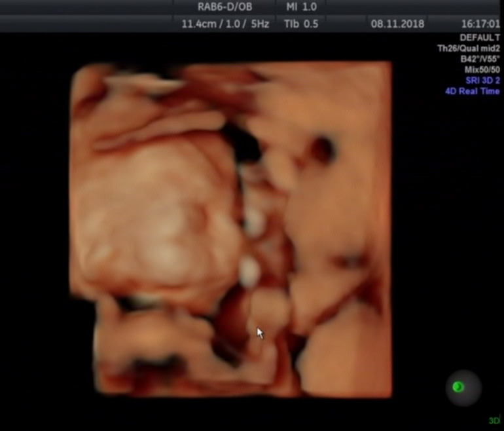The height and width of the screenshot is (431, 504).
Task: Click the exam date 08.11.2018
Action: (x=397, y=24)
